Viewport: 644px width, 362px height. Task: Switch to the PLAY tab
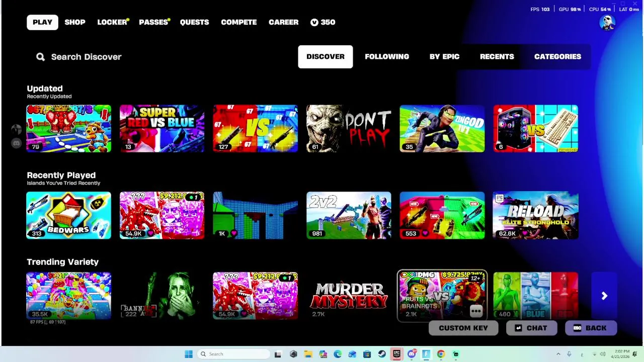42,22
